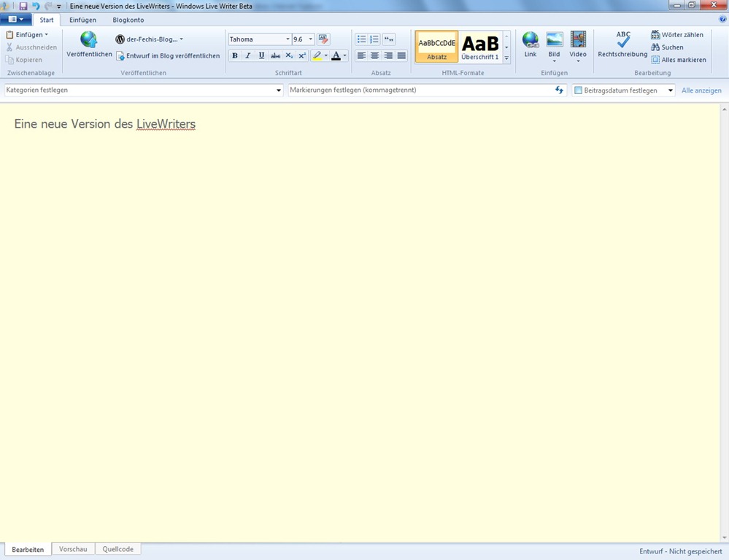Open the quick access toolbar customize arrow
The height and width of the screenshot is (560, 729).
coord(59,7)
